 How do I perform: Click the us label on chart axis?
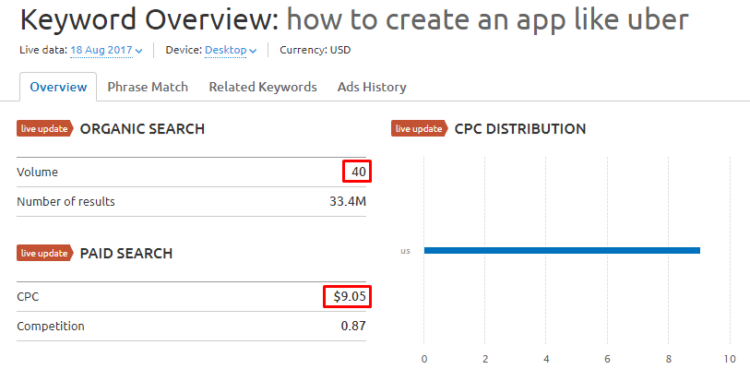[x=406, y=251]
